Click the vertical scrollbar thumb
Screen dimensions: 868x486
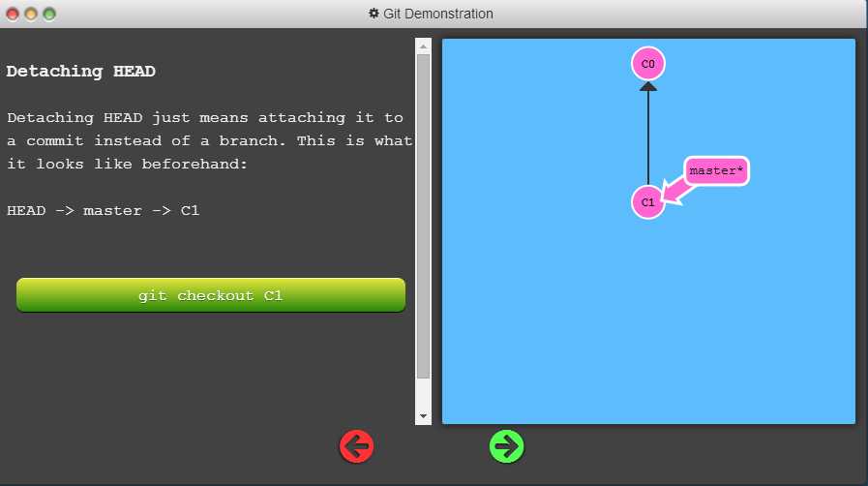coord(423,217)
